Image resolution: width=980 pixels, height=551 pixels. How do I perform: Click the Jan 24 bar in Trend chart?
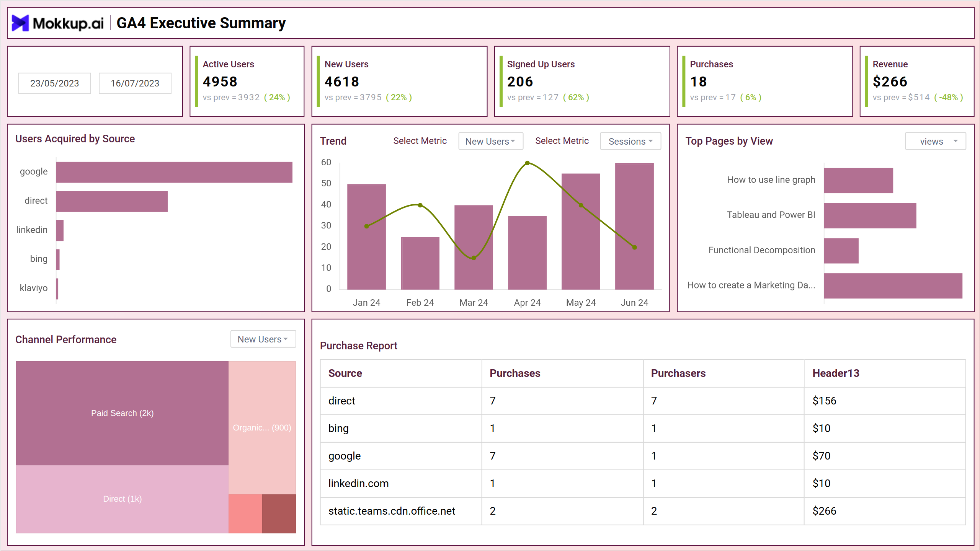(x=366, y=236)
